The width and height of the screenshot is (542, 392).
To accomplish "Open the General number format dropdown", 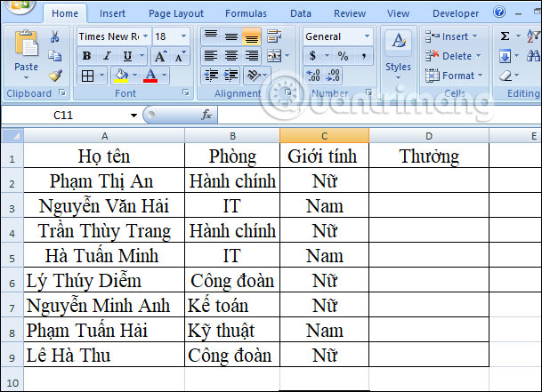I will (367, 36).
